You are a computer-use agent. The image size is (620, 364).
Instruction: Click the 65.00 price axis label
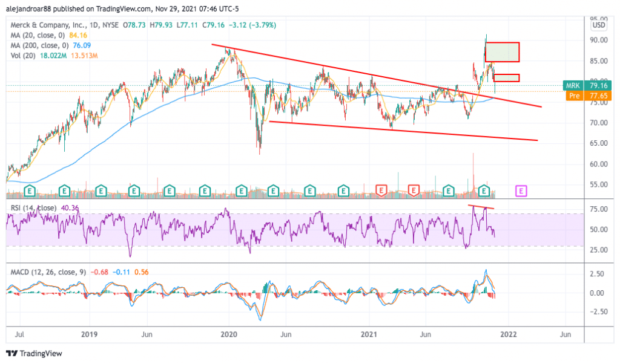click(x=598, y=143)
